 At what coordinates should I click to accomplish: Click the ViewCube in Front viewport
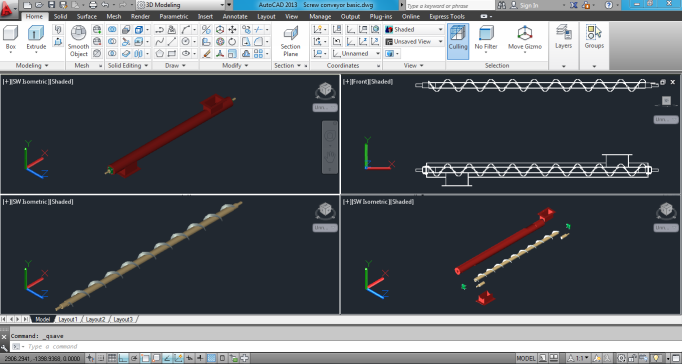pyautogui.click(x=666, y=101)
